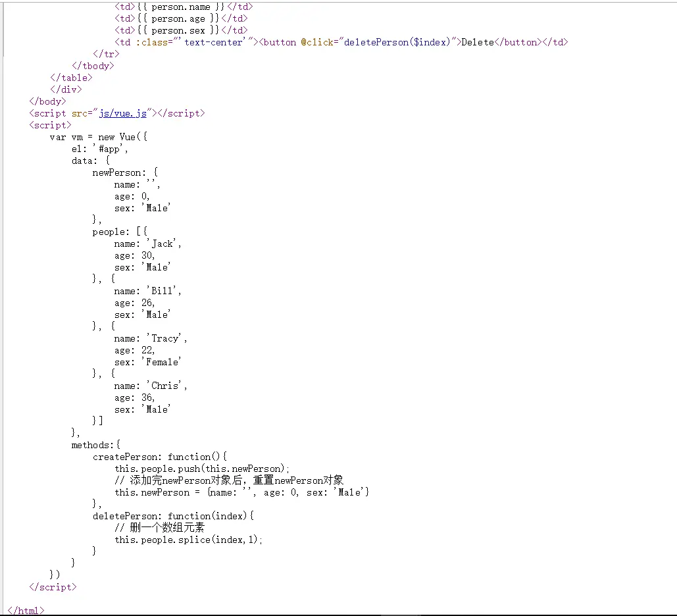The width and height of the screenshot is (677, 616).
Task: Click the 'age: 36,' line
Action: [134, 398]
